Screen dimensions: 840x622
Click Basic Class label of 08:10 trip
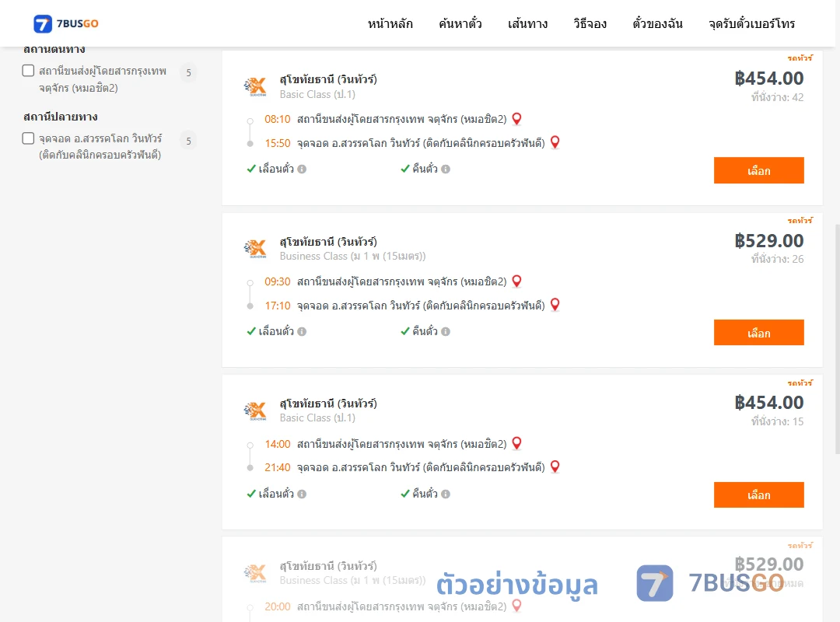point(317,94)
